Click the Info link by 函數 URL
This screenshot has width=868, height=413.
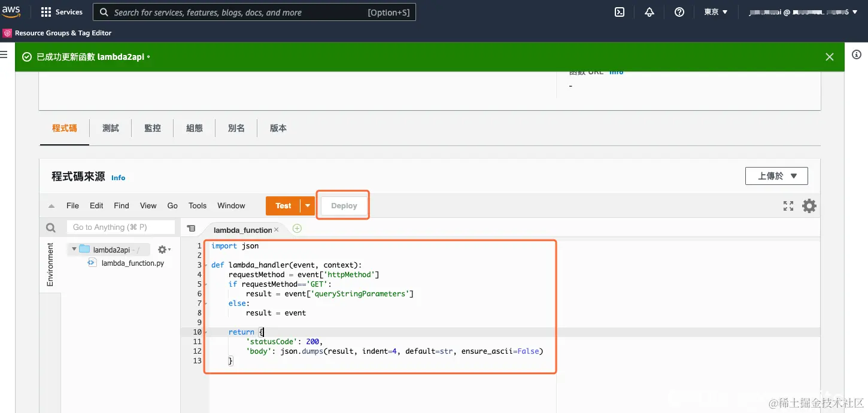(x=616, y=72)
